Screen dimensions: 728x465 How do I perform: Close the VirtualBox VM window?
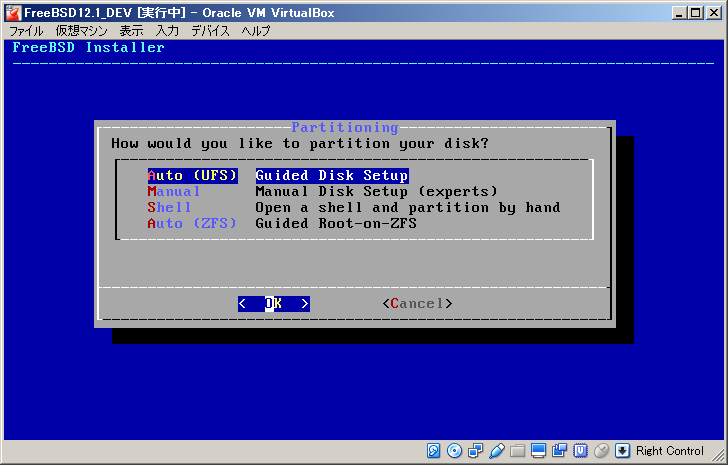pyautogui.click(x=714, y=13)
